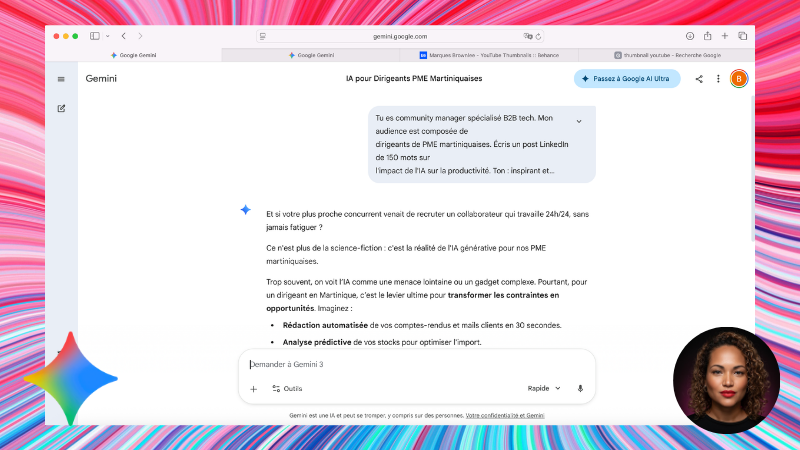Click the Gemini sparkle icon beside the response
The image size is (800, 450).
[x=245, y=209]
